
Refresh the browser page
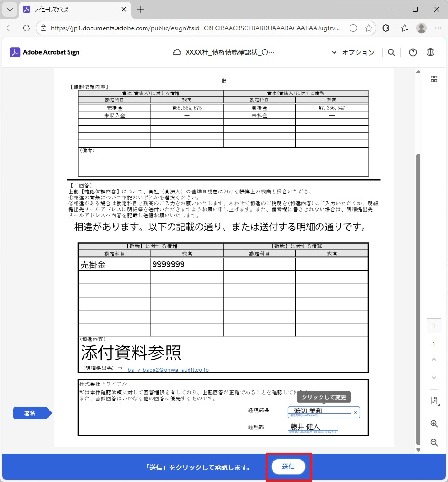(27, 28)
